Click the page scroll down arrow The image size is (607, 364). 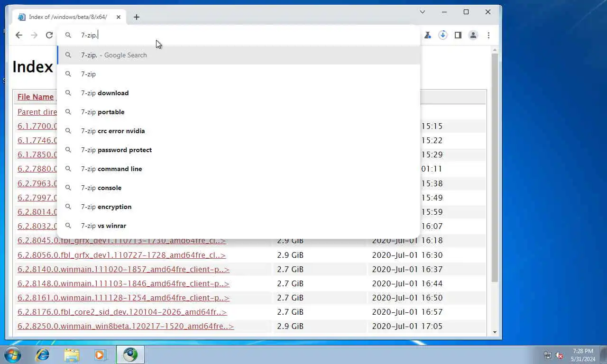(x=495, y=333)
